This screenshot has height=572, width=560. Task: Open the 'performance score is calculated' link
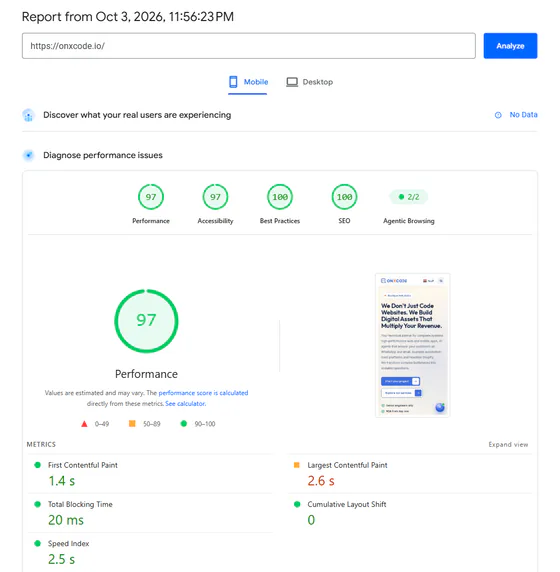click(x=203, y=393)
